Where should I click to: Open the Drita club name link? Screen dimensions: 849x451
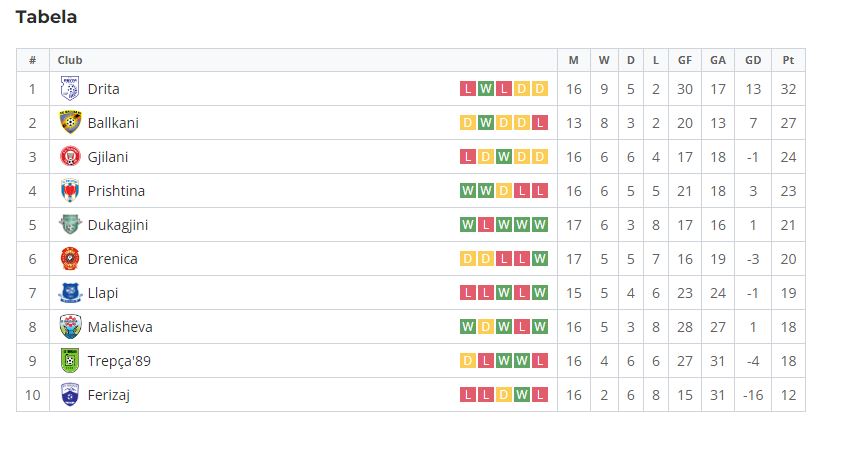(x=103, y=89)
